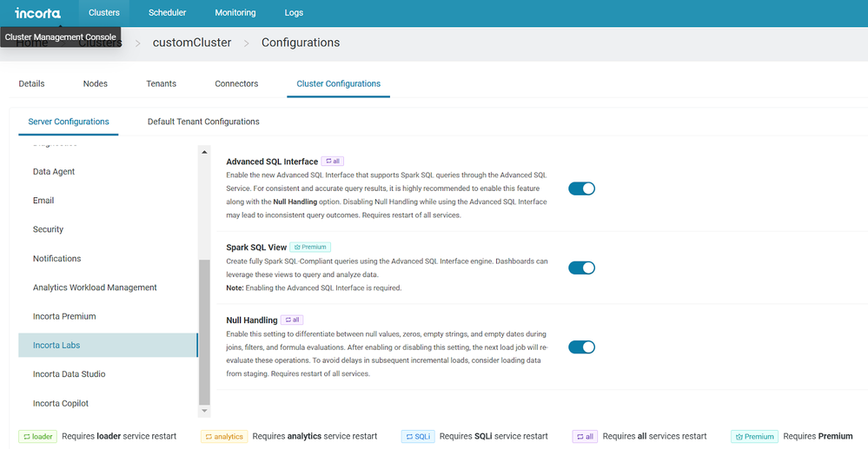Open Monitoring in the top navigation
The width and height of the screenshot is (868, 449).
click(x=235, y=13)
